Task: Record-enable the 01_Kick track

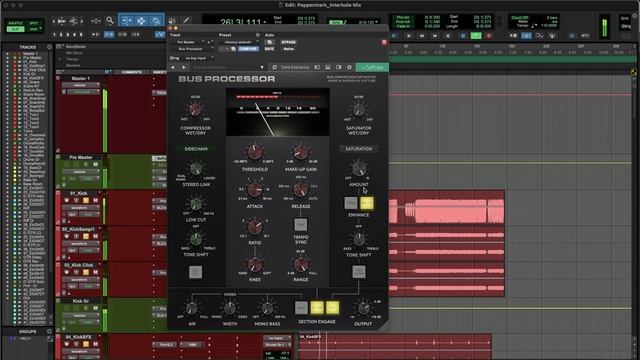Action: [67, 200]
